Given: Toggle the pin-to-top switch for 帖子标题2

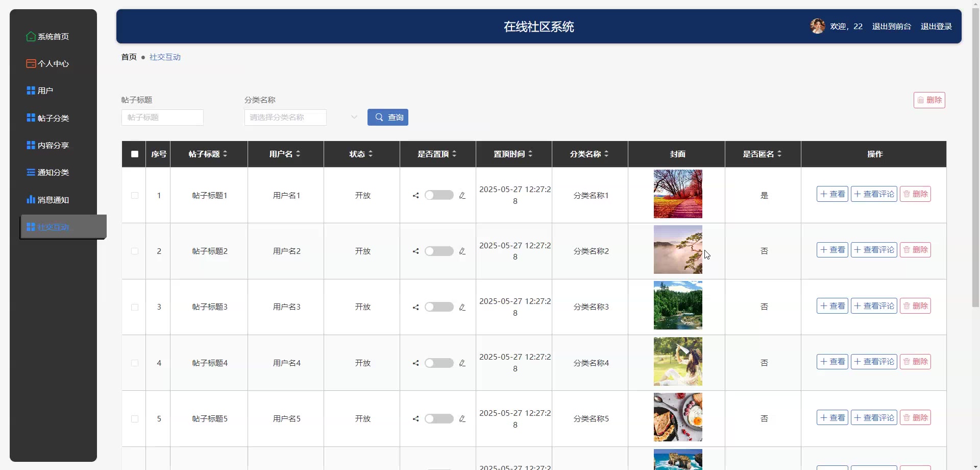Looking at the screenshot, I should coord(438,251).
